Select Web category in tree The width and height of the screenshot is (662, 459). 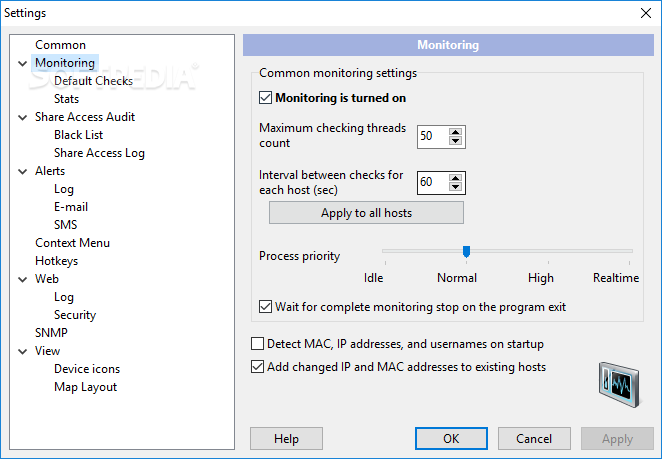46,279
